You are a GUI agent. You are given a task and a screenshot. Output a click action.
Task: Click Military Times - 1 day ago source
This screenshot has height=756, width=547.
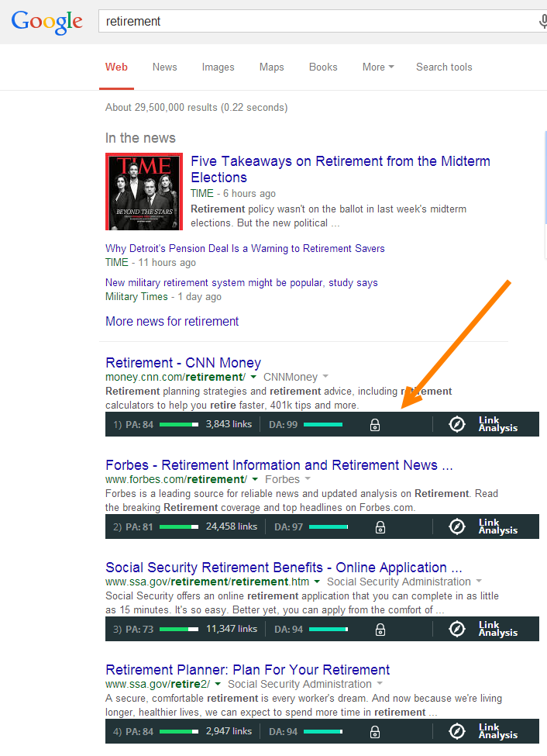click(x=163, y=296)
